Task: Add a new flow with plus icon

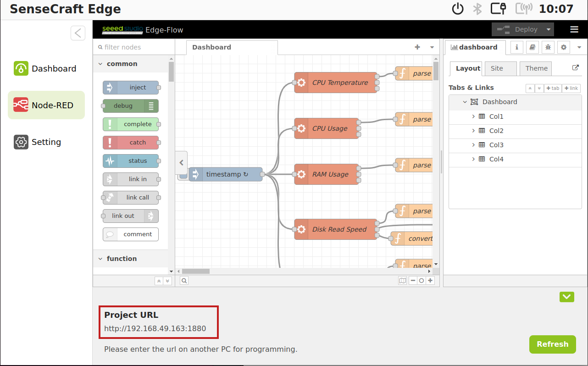Action: click(x=417, y=47)
